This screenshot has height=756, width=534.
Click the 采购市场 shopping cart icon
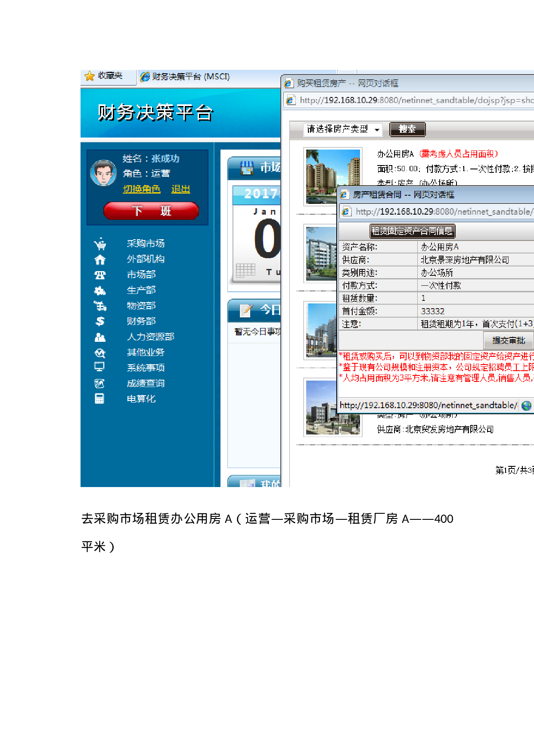100,244
